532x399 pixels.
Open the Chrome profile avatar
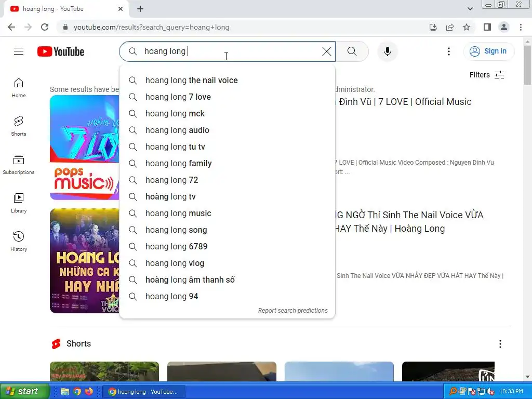(504, 27)
